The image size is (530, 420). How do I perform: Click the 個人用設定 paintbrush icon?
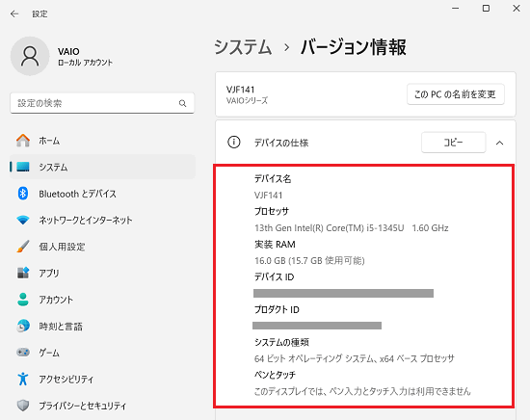[23, 247]
